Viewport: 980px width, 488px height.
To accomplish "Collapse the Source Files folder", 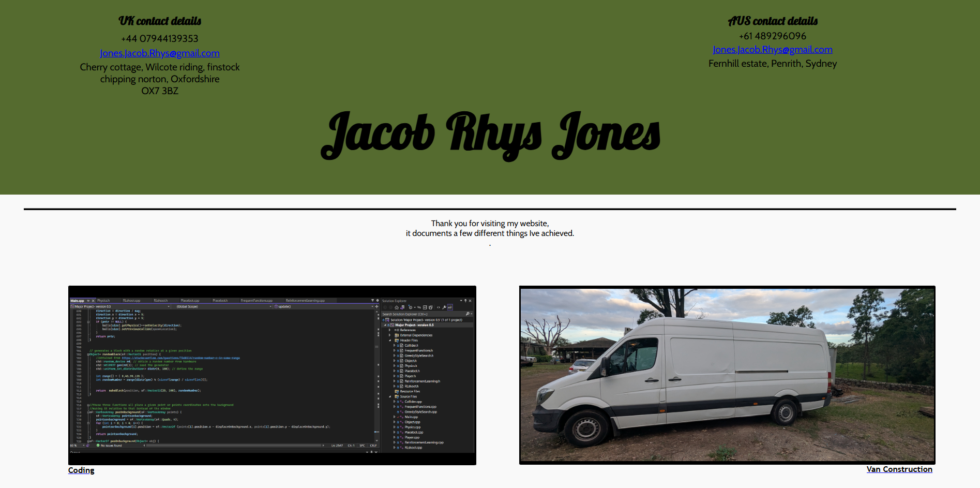I will tap(390, 397).
